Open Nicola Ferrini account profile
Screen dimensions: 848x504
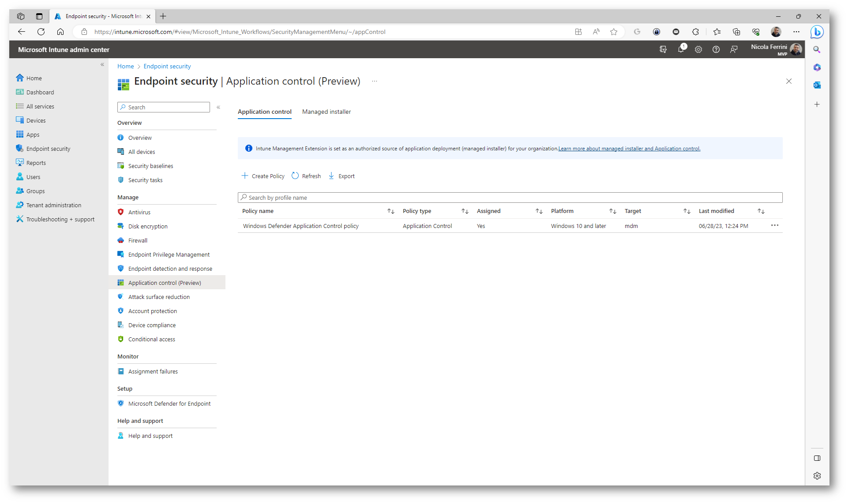click(x=776, y=49)
